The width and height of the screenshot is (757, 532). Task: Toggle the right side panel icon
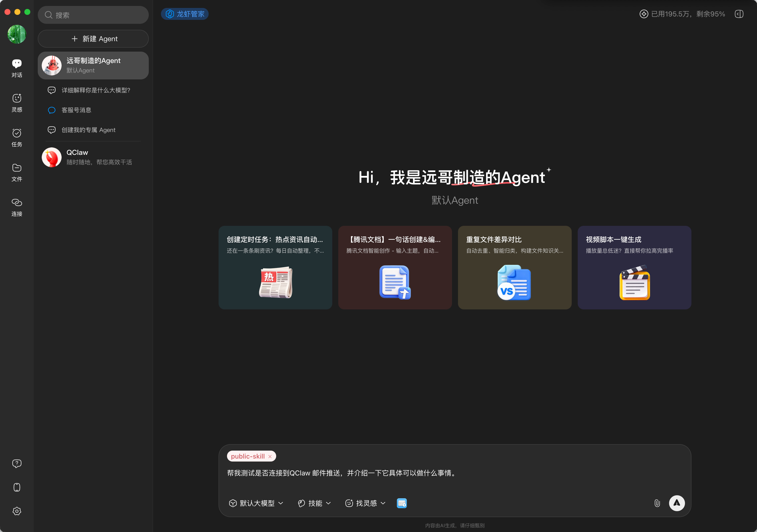pyautogui.click(x=739, y=14)
